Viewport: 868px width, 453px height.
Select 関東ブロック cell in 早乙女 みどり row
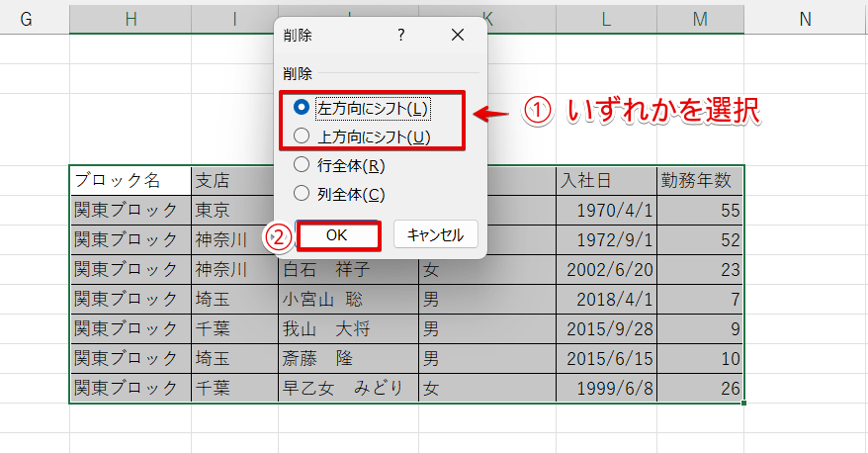(130, 388)
